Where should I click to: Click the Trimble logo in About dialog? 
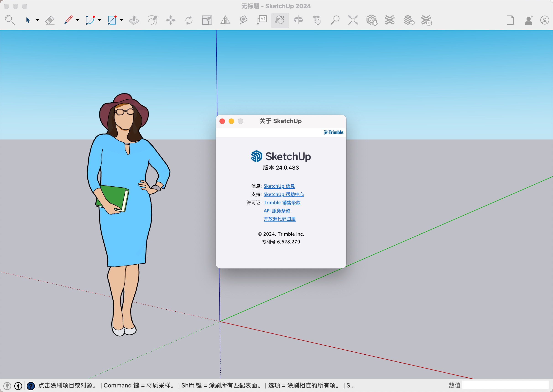pyautogui.click(x=334, y=132)
